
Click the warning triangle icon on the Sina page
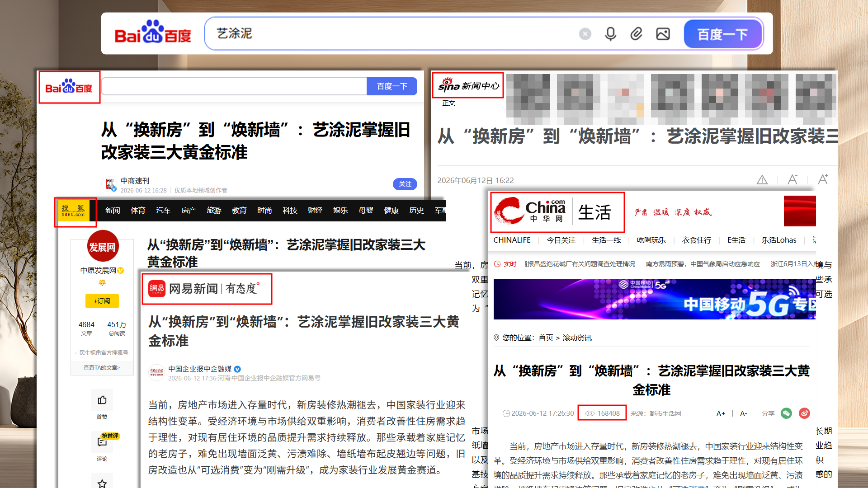(762, 180)
